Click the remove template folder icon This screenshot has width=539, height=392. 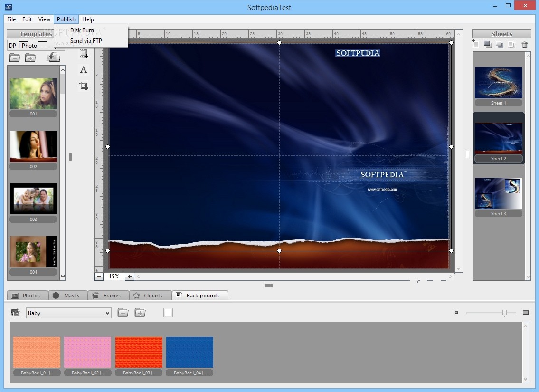[x=14, y=57]
